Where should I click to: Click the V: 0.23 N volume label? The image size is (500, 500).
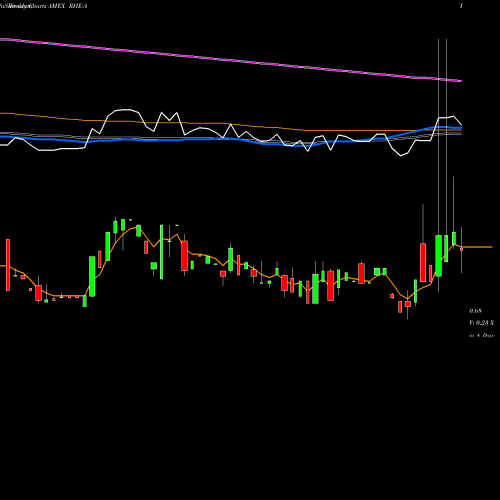[x=481, y=323]
